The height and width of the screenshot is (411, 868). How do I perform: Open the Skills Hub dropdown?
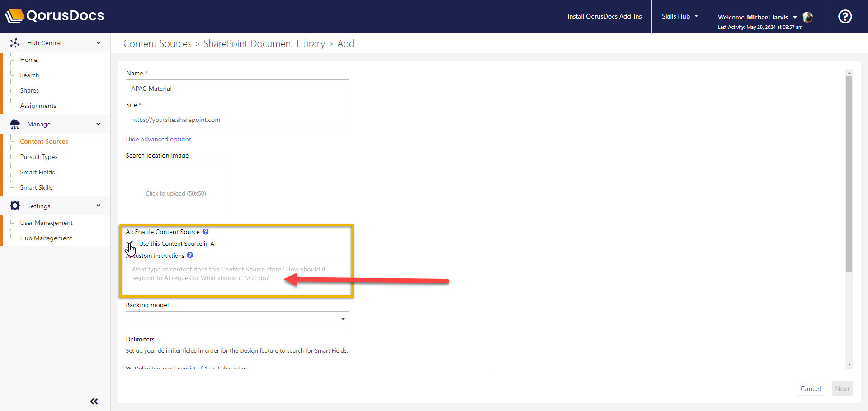679,16
